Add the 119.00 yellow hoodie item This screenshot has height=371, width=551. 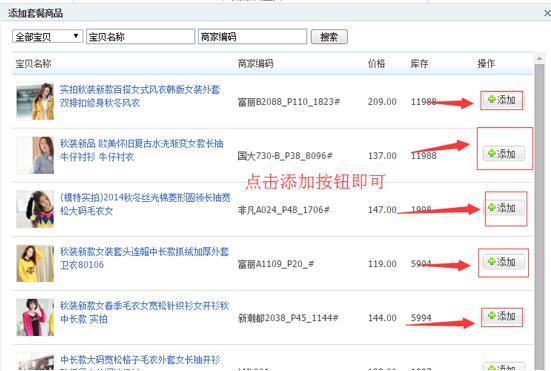coord(504,262)
